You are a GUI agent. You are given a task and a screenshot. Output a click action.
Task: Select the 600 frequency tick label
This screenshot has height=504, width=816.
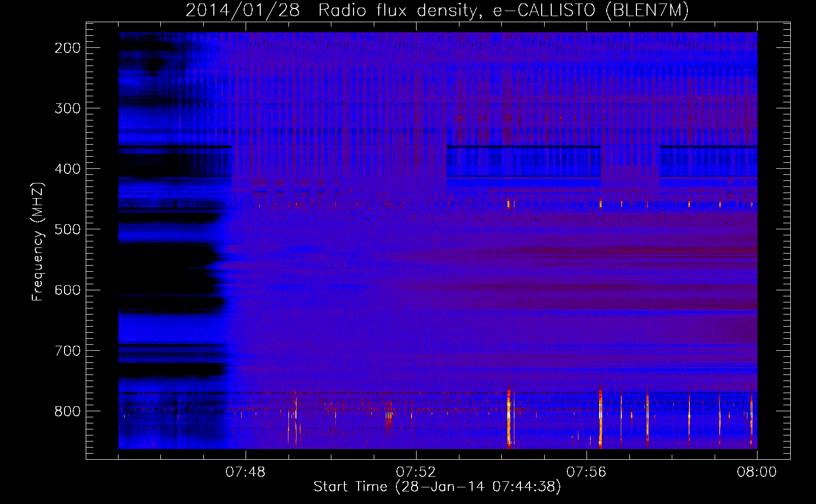68,290
